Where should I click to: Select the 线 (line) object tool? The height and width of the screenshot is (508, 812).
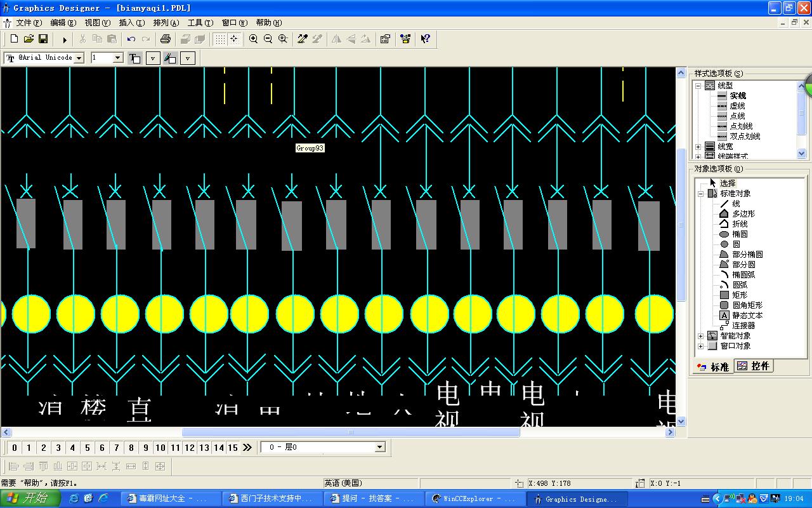pos(736,204)
